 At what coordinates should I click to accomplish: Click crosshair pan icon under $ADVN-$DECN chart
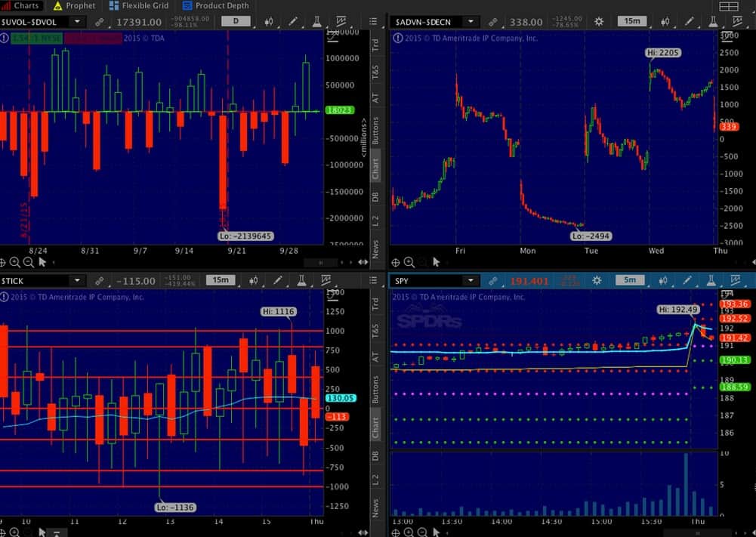pyautogui.click(x=395, y=262)
